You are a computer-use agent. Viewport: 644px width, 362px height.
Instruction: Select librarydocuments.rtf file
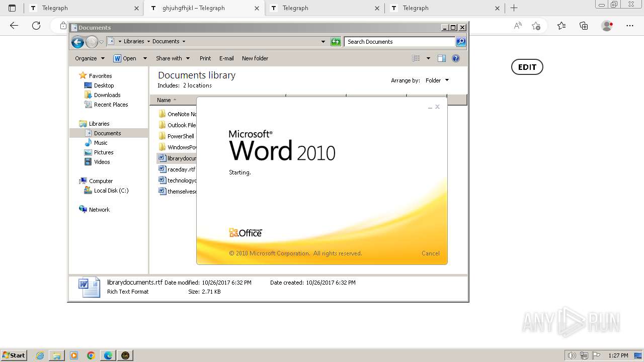pos(177,158)
